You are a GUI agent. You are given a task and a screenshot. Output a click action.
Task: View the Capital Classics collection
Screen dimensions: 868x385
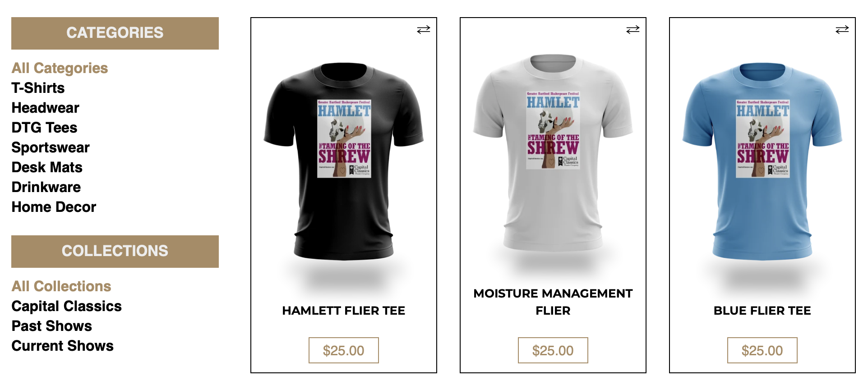tap(67, 306)
